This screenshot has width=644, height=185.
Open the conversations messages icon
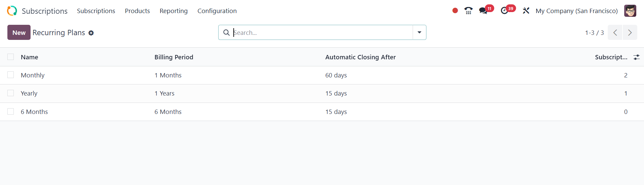tap(483, 11)
